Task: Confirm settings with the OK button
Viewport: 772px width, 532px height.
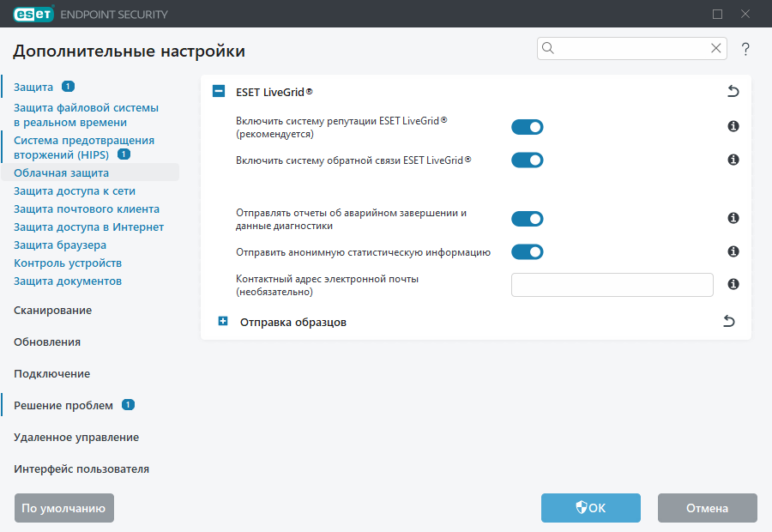Action: coord(590,507)
